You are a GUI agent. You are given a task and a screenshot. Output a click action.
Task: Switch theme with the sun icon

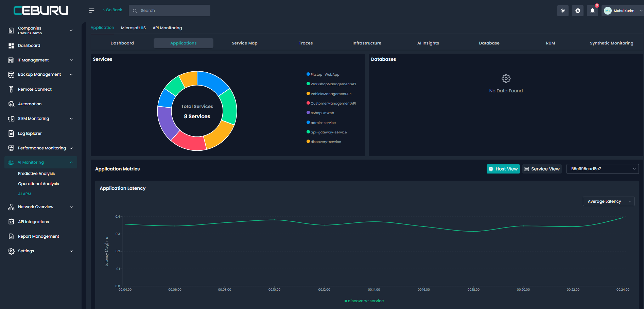[563, 11]
